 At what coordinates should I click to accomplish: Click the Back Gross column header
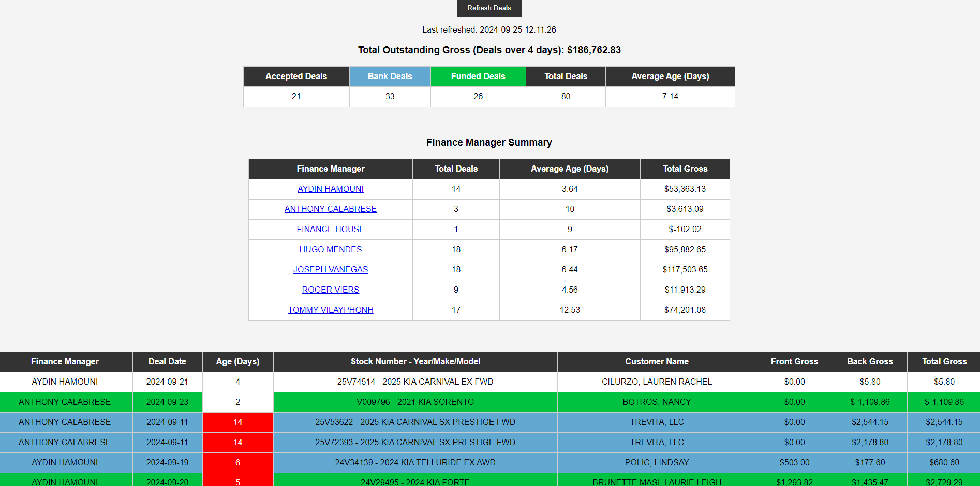869,362
